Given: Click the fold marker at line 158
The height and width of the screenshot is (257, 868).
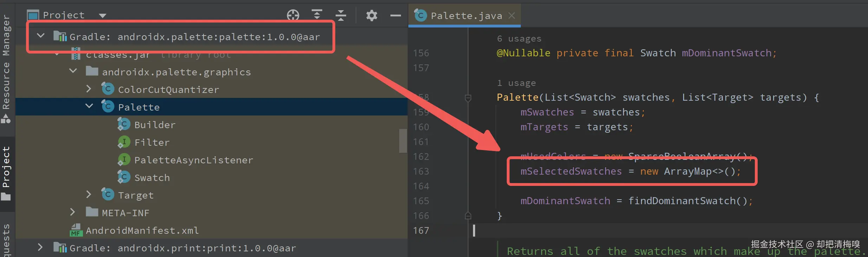Looking at the screenshot, I should [x=468, y=98].
